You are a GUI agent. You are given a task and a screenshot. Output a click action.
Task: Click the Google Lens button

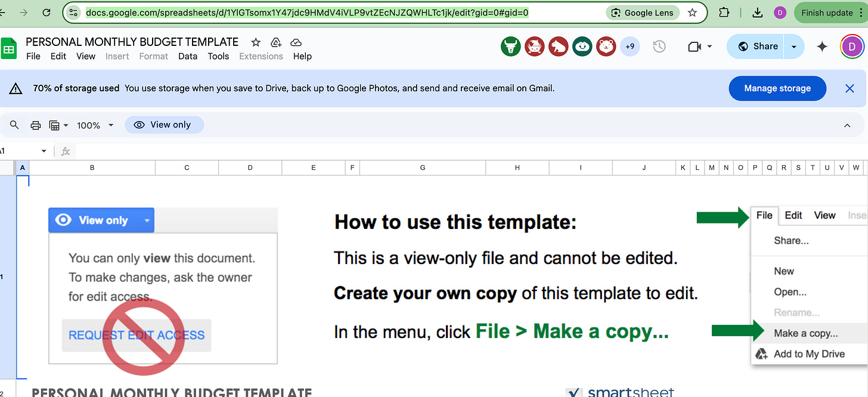coord(642,13)
